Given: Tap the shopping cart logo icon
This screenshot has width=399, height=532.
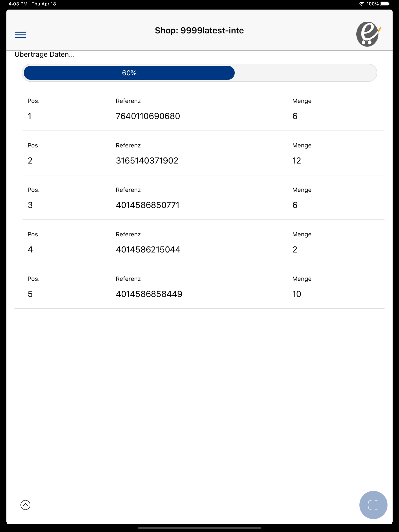Looking at the screenshot, I should click(x=368, y=34).
